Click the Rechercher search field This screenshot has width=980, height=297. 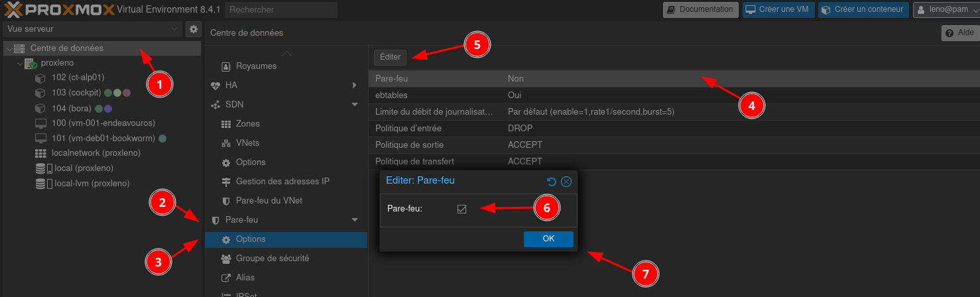click(x=281, y=10)
